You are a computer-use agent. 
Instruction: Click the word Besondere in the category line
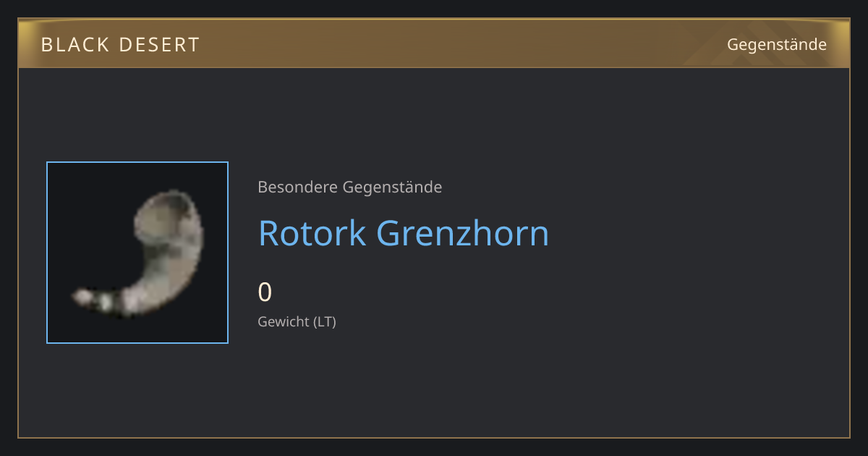click(x=297, y=187)
